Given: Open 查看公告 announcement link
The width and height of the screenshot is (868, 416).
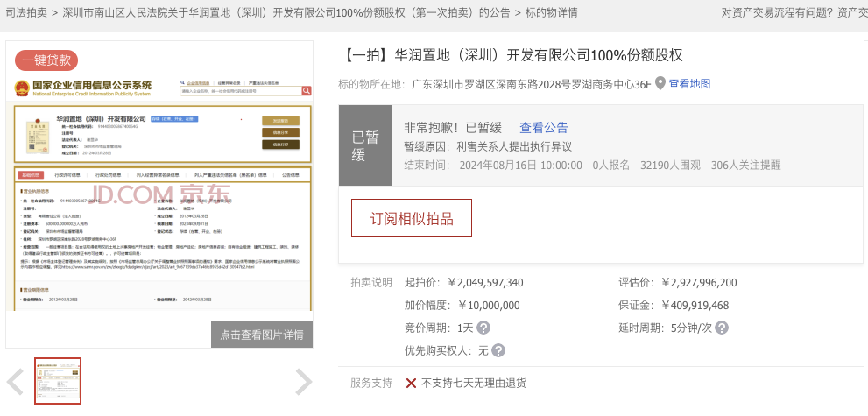Looking at the screenshot, I should click(544, 128).
